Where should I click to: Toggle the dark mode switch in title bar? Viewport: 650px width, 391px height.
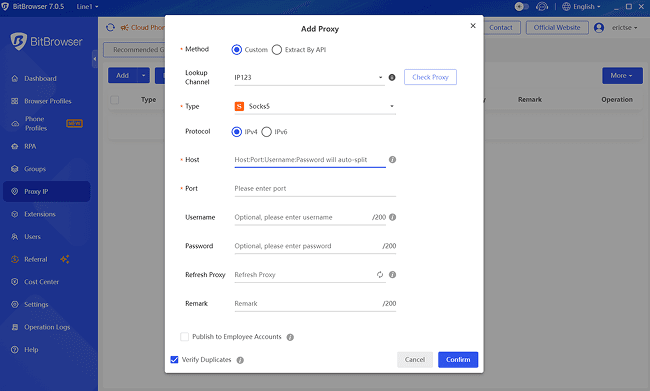click(521, 7)
